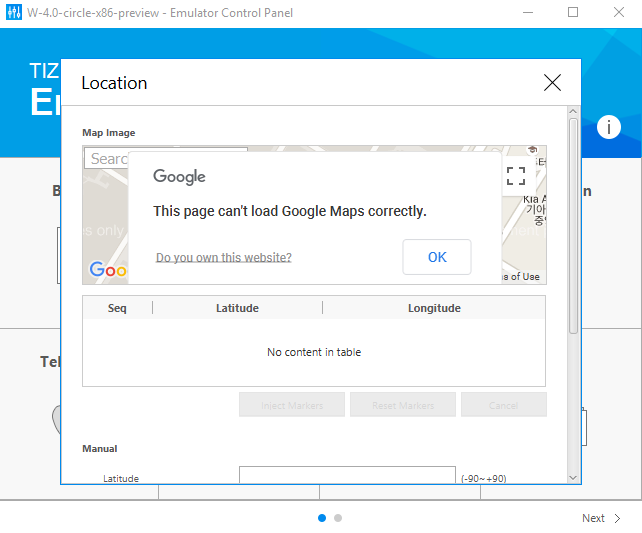Close the Location dialog with the X
The height and width of the screenshot is (533, 642).
coord(552,83)
